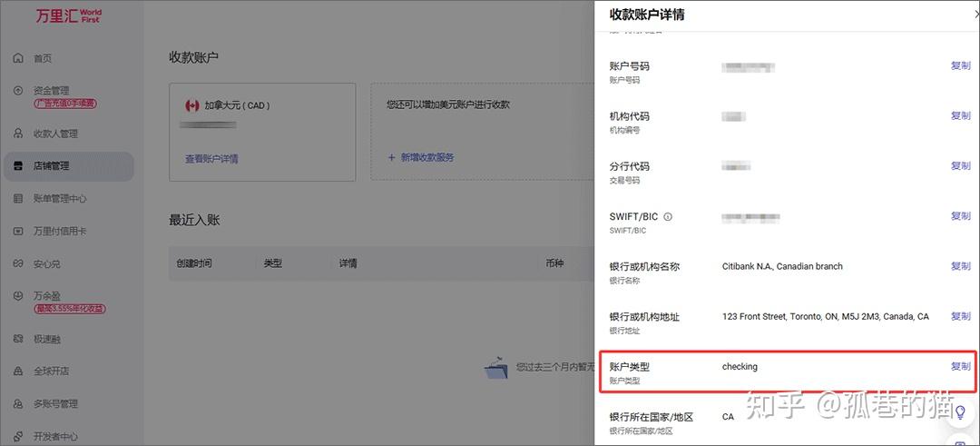Viewport: 980px width, 446px height.
Task: Click the 最近入账 section heading
Action: tap(194, 220)
